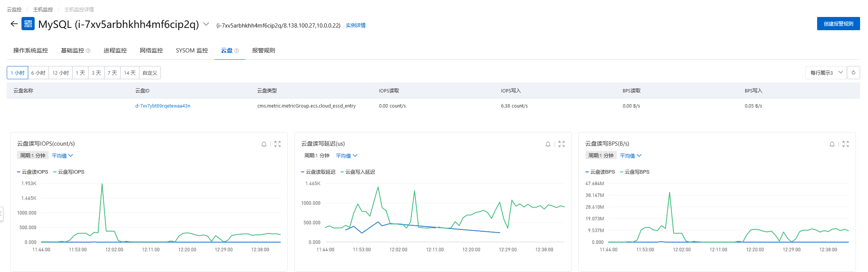Image resolution: width=868 pixels, height=272 pixels.
Task: Toggle 云盘读BPS legend series
Action: 600,172
